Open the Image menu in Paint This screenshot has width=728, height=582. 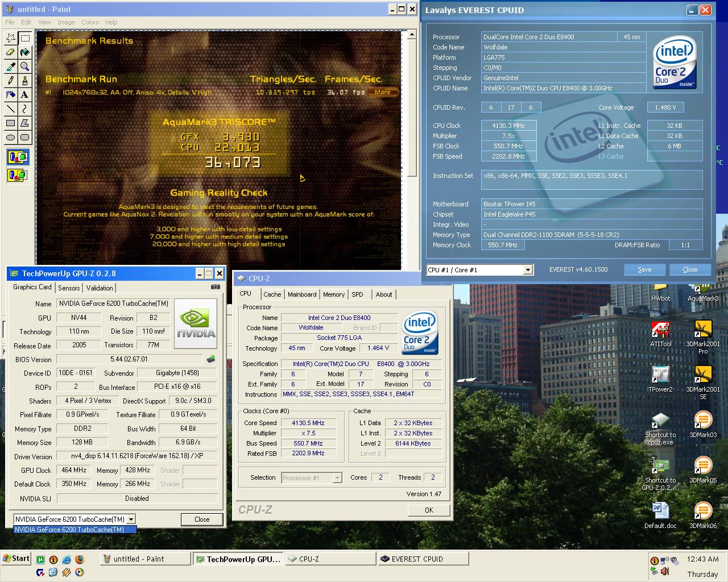coord(66,22)
